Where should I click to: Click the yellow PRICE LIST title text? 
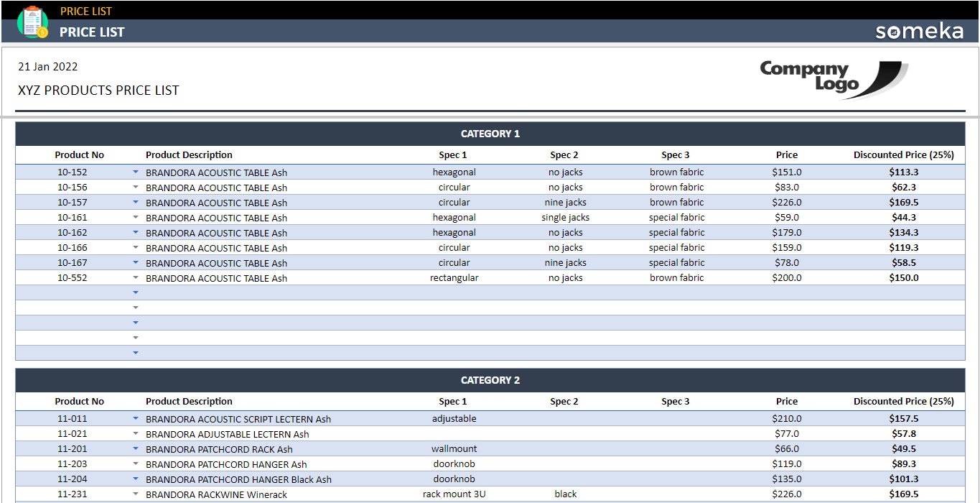coord(86,11)
